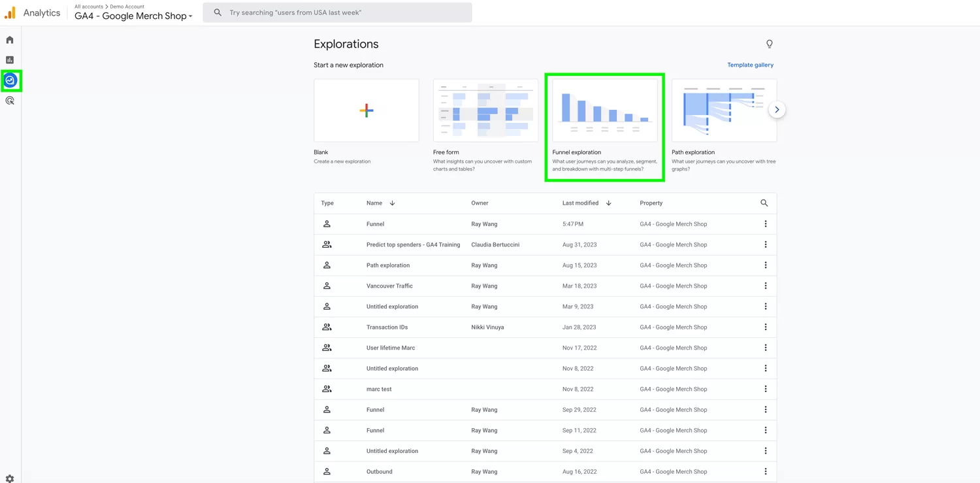Click the lightbulb insights icon

[769, 44]
